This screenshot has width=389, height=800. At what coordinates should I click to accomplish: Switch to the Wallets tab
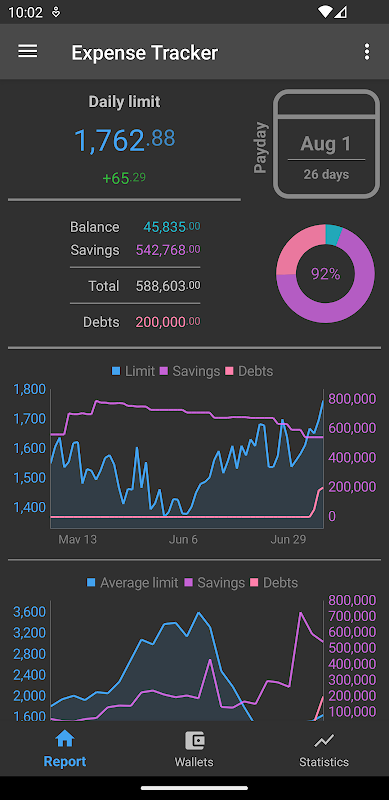[x=194, y=749]
